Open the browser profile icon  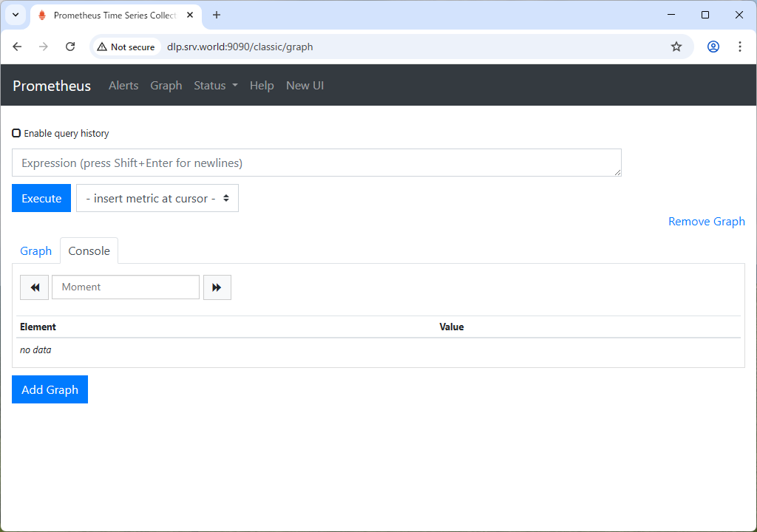click(x=713, y=47)
